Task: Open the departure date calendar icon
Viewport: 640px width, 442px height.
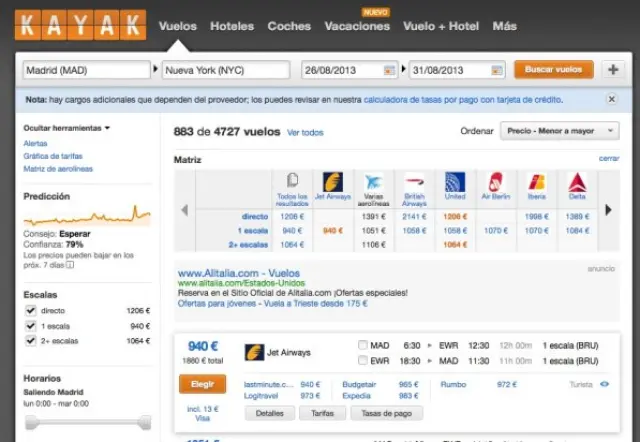Action: point(389,70)
